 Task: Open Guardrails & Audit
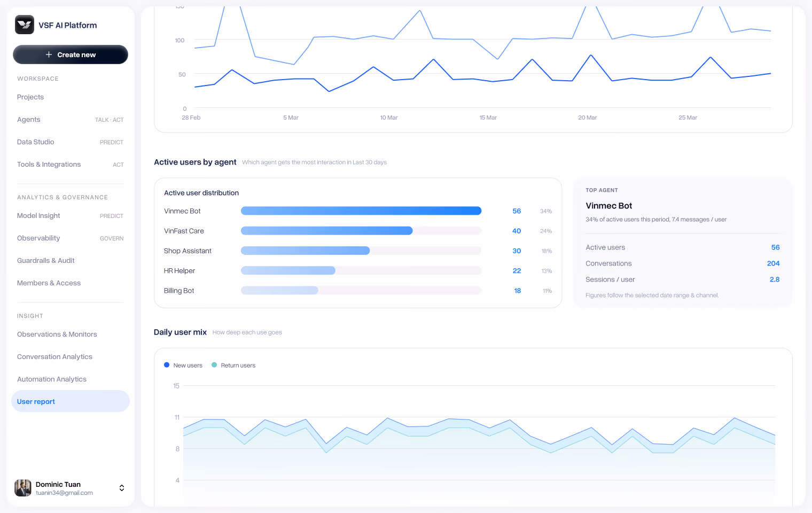point(71,261)
